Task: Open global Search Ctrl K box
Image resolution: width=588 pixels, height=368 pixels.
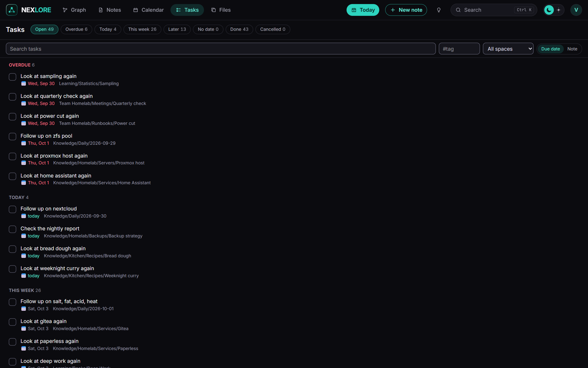Action: (x=494, y=10)
